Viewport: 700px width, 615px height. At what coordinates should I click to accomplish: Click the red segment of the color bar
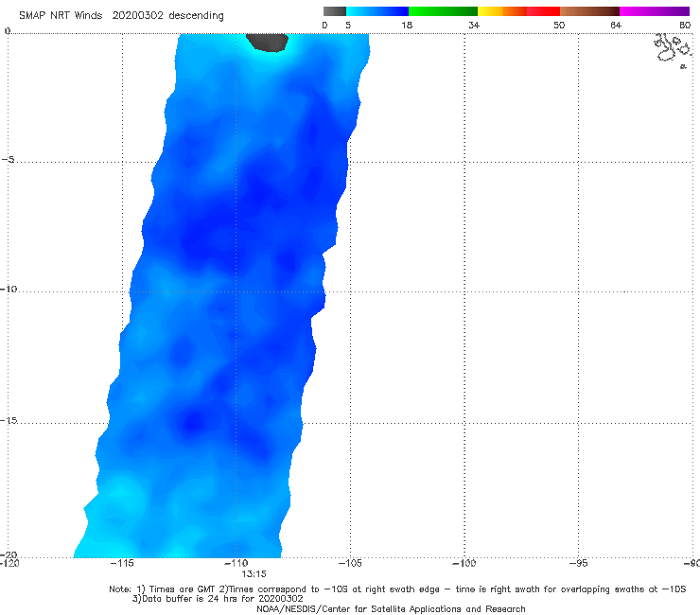543,11
